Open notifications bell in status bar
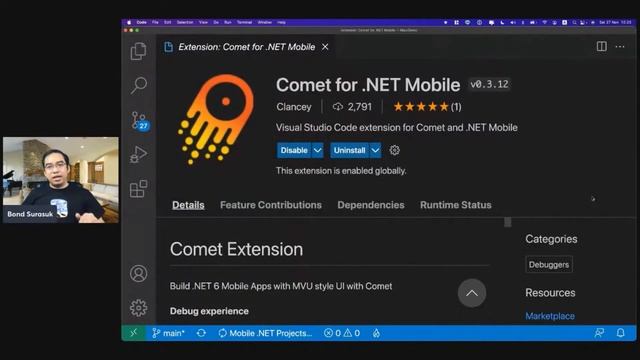 pos(620,333)
